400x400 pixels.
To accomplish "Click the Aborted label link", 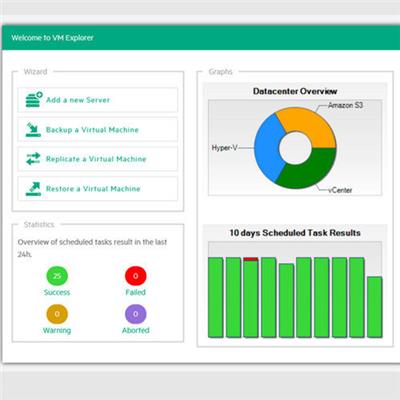I will [135, 330].
